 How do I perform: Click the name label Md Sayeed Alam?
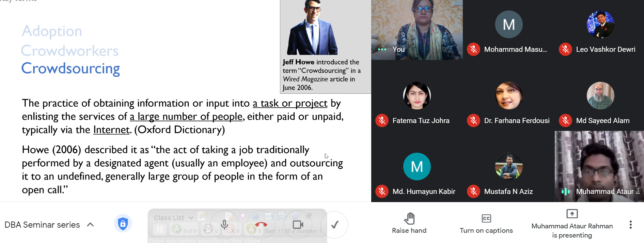point(603,121)
